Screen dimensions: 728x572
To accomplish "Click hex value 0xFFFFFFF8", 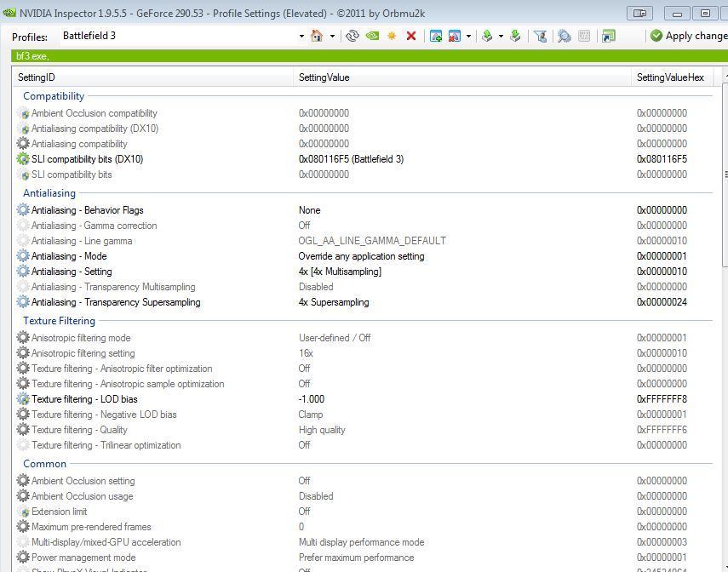I will pyautogui.click(x=662, y=399).
